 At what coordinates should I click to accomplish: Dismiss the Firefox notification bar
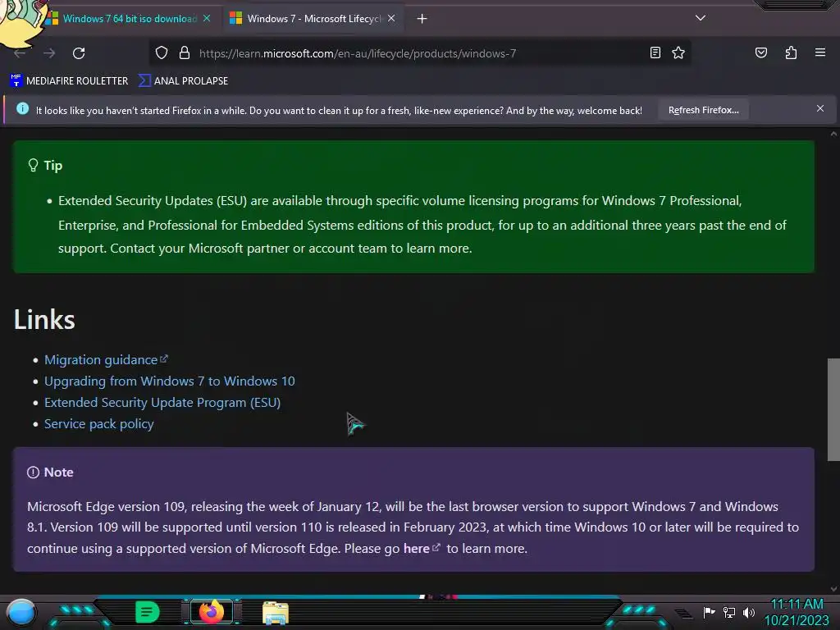point(819,109)
